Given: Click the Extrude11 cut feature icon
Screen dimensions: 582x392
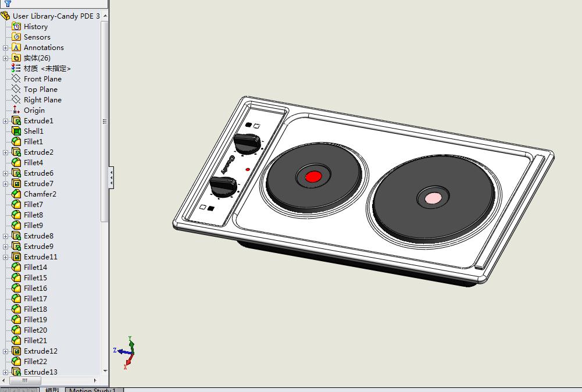Looking at the screenshot, I should point(16,256).
